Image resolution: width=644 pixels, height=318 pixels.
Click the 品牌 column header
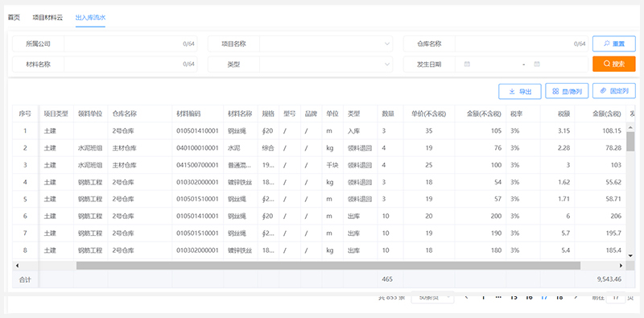click(x=311, y=114)
